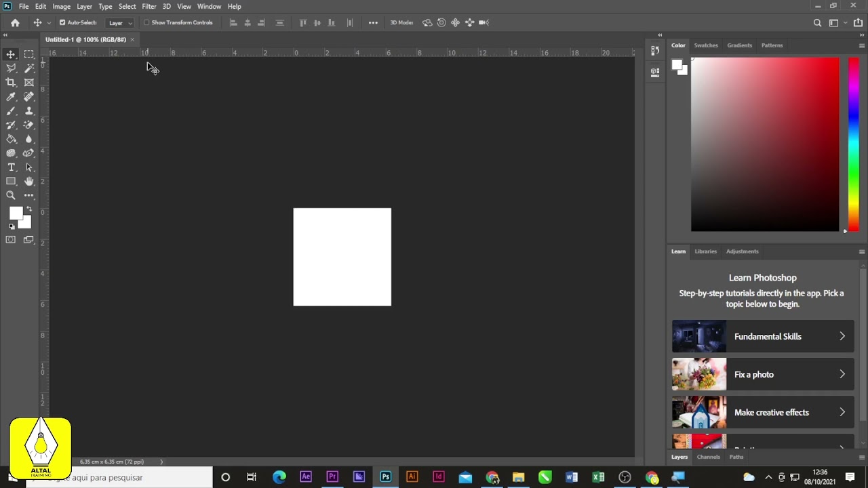
Task: Switch to the Adjustments tab
Action: 742,251
